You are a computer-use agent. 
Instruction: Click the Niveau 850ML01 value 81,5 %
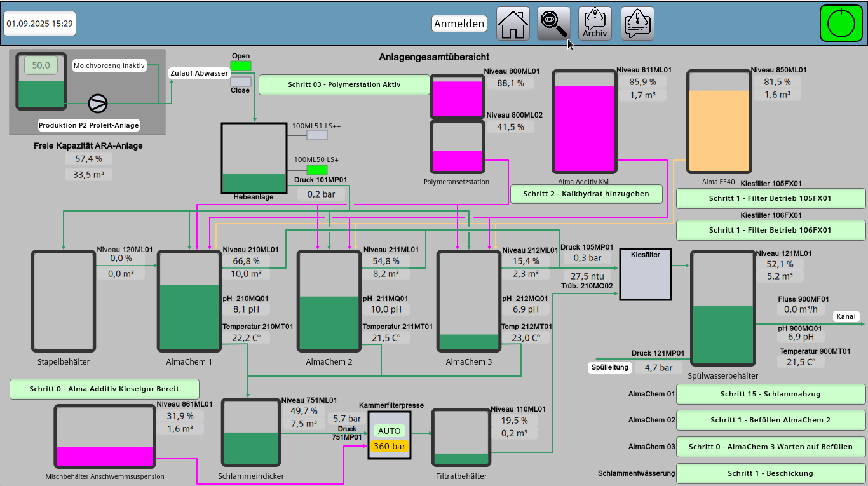coord(778,81)
